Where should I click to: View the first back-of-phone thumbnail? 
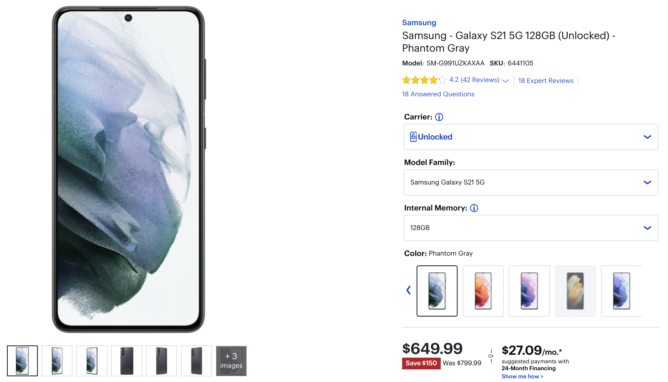127,361
